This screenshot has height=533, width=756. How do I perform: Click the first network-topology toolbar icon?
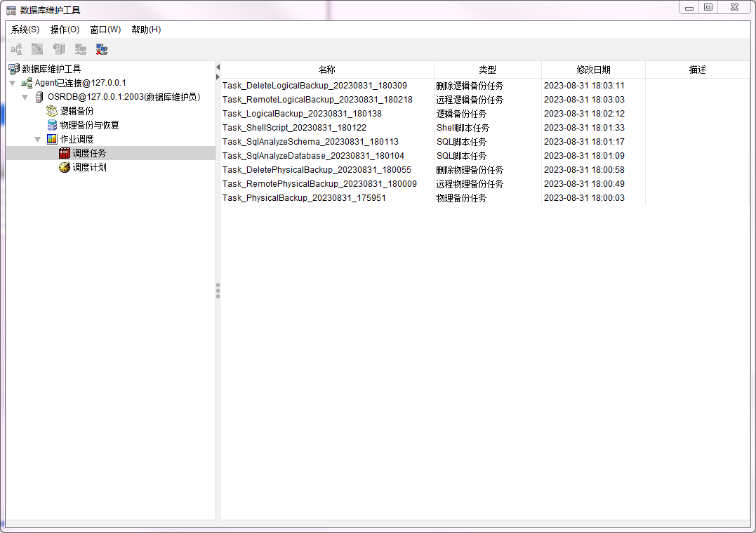pos(15,48)
